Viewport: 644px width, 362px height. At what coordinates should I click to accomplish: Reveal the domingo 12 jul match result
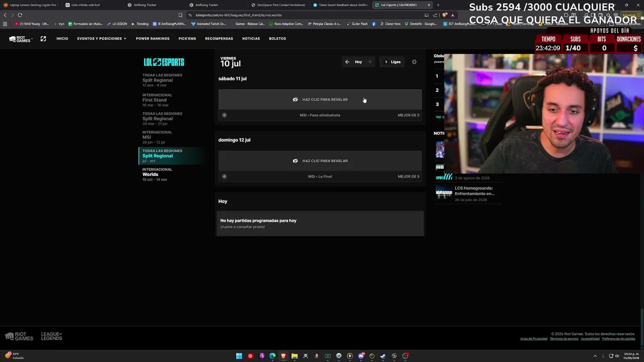tap(320, 161)
